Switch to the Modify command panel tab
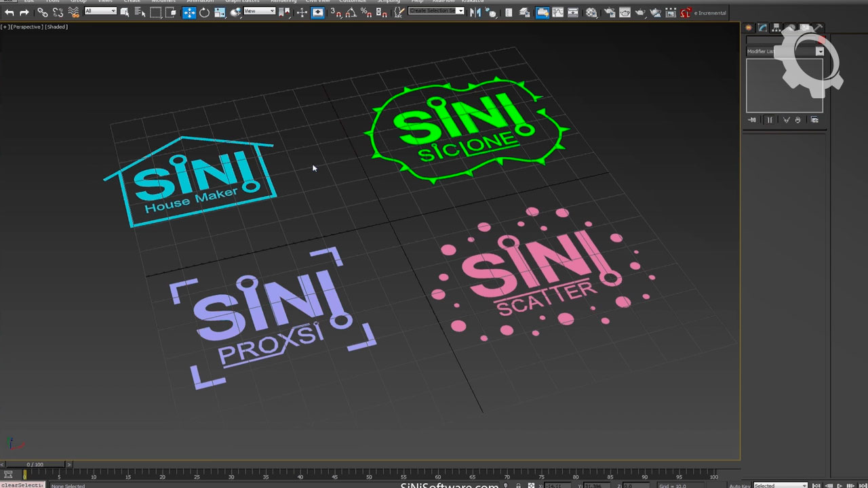Screen dimensions: 868x488 coord(762,28)
